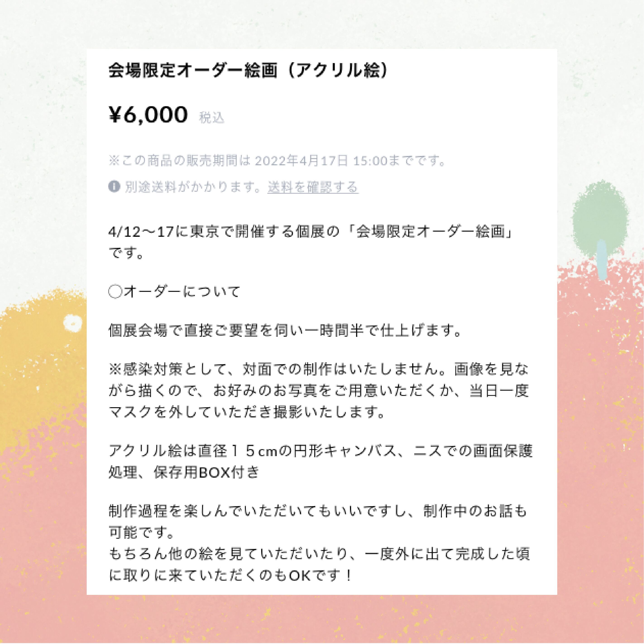Click the アクリル絵は直径15cm description

(x=320, y=462)
